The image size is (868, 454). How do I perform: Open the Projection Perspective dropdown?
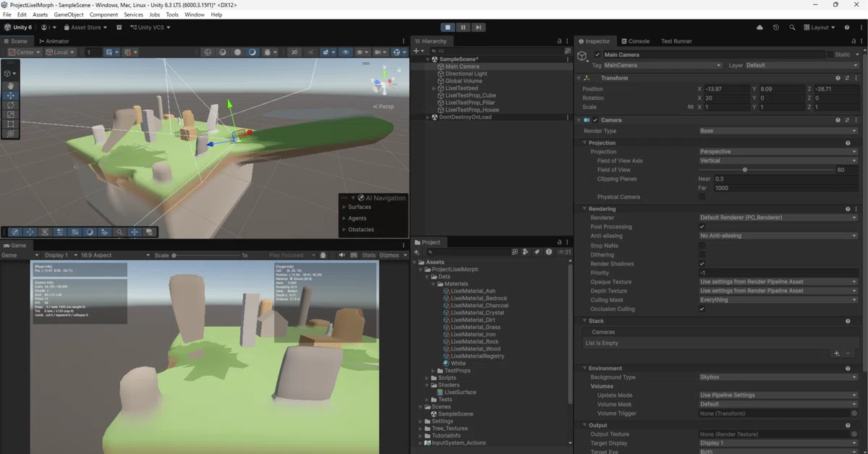[x=779, y=152]
